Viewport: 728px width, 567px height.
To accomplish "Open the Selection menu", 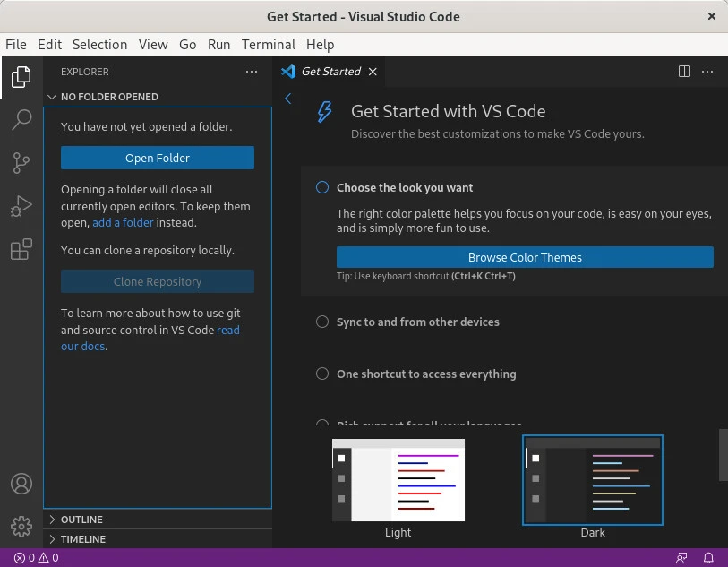I will coord(99,45).
